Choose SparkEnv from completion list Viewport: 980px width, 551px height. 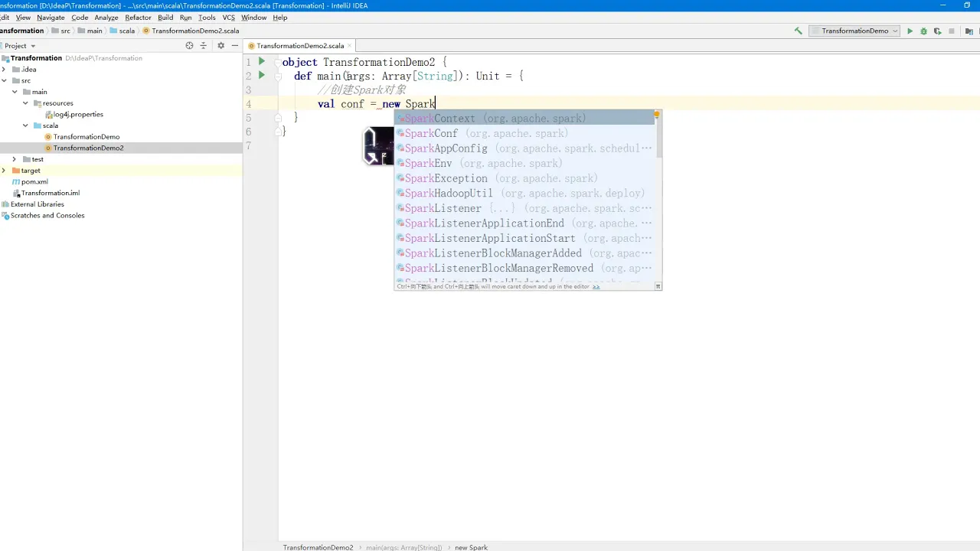(524, 163)
